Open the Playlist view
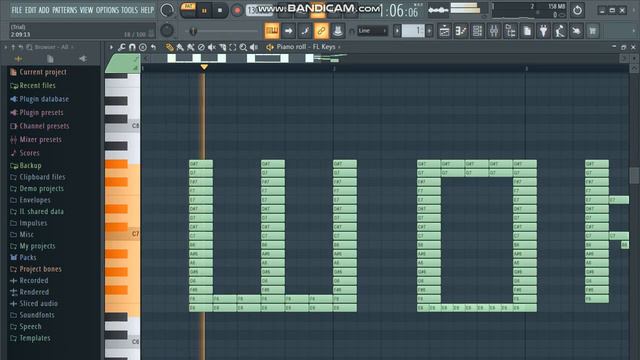This screenshot has height=360, width=640. [444, 31]
